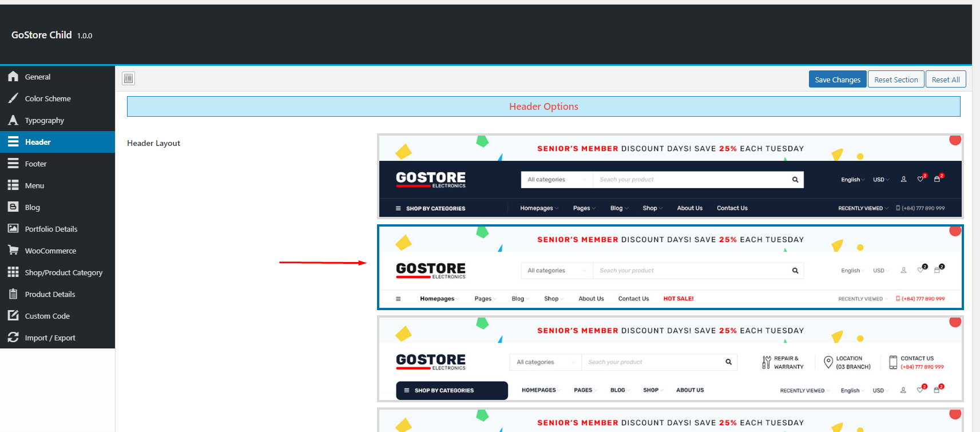Viewport: 980px width, 432px height.
Task: Click the Custom Code edit icon
Action: pos(13,316)
